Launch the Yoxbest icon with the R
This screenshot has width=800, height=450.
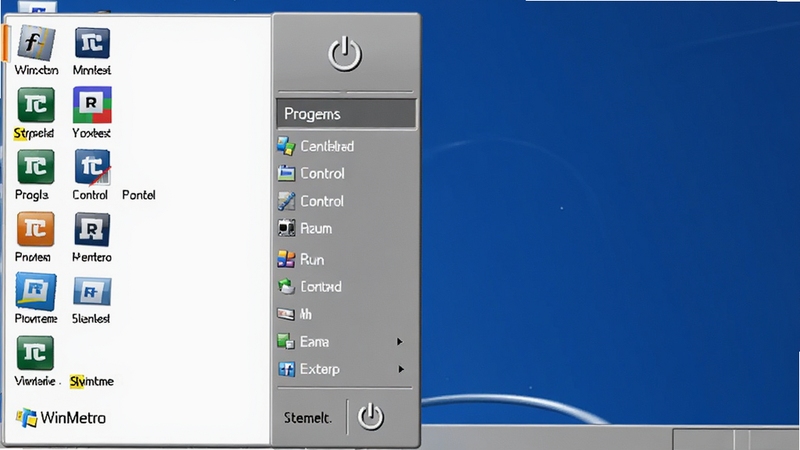[x=92, y=105]
